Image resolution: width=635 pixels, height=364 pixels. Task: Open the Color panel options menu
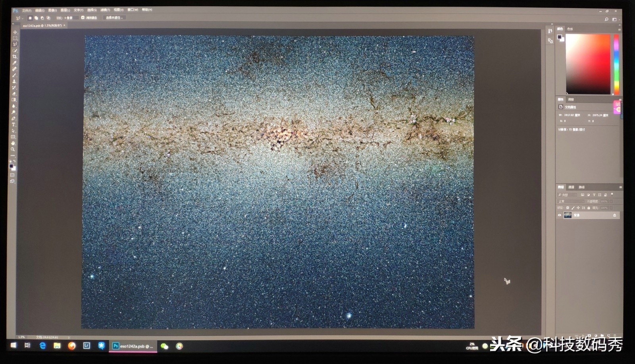pos(619,29)
